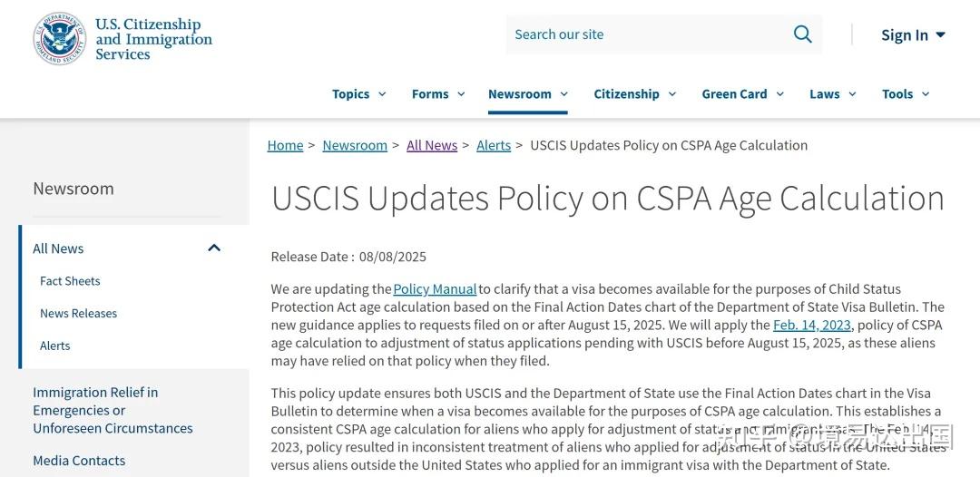
Task: Open the Policy Manual link
Action: point(435,289)
